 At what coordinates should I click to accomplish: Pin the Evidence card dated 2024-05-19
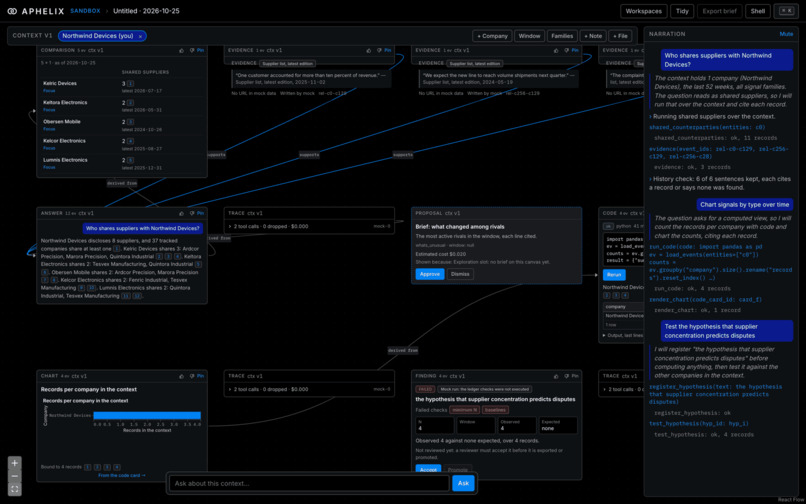pos(575,50)
